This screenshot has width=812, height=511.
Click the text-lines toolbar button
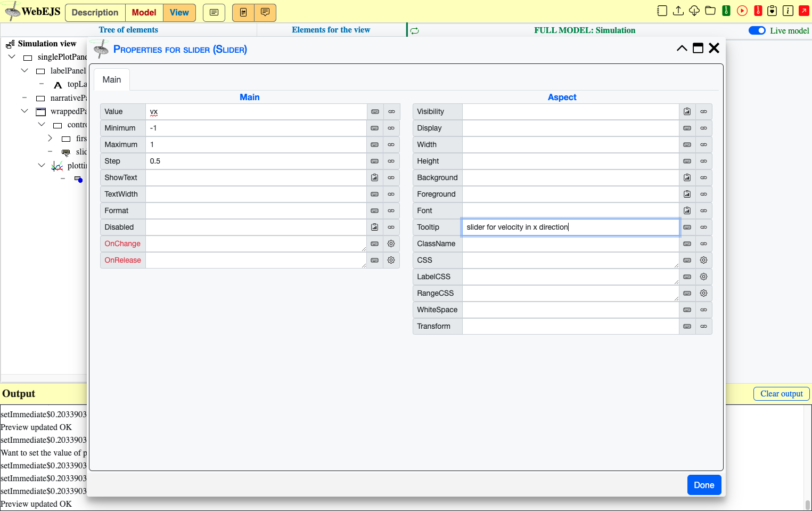(x=214, y=12)
